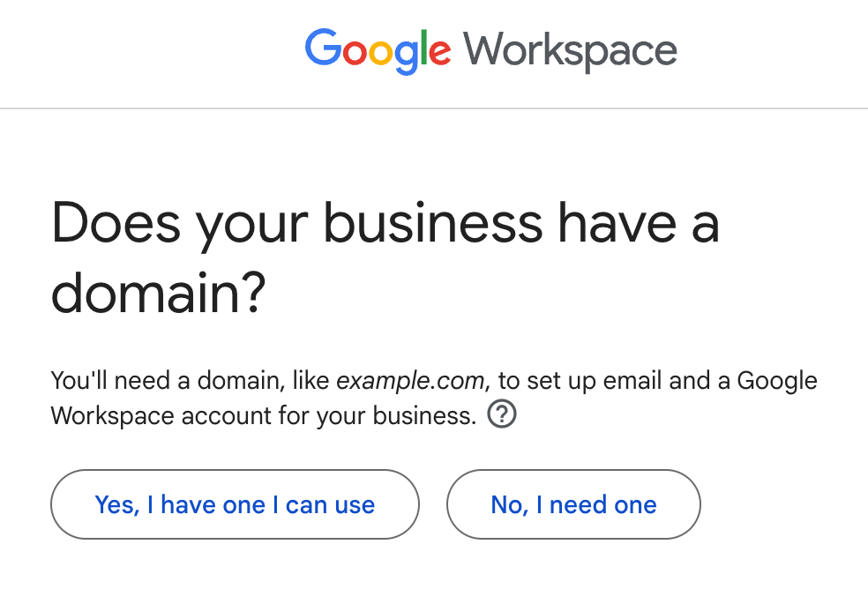Choose "Yes, I have one I can use"
Image resolution: width=868 pixels, height=589 pixels.
coord(235,504)
